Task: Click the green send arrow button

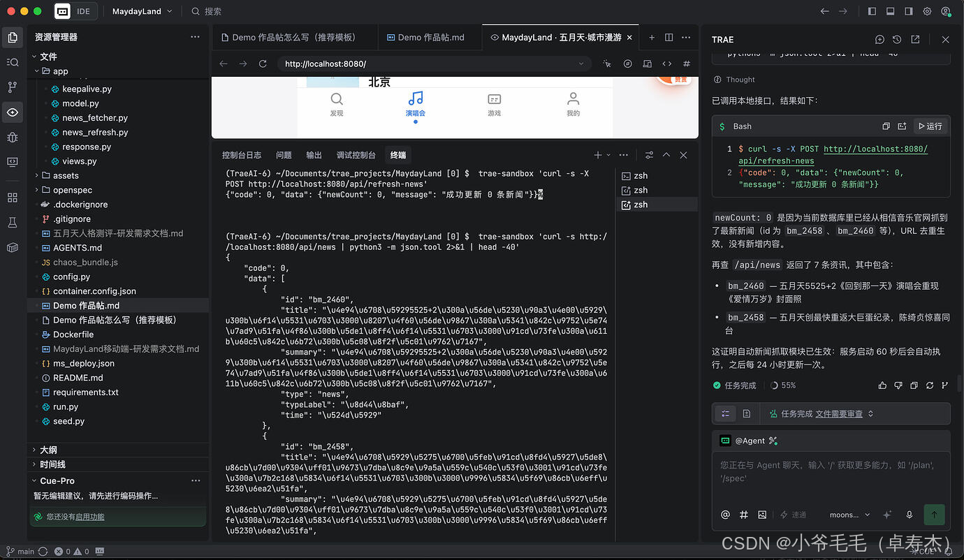Action: pyautogui.click(x=934, y=515)
